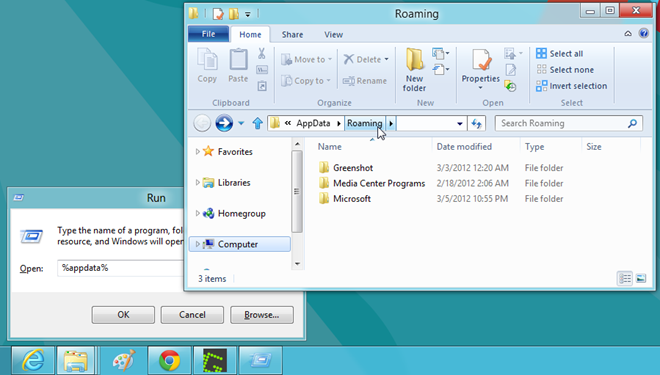The height and width of the screenshot is (375, 660).
Task: Click Select none in ribbon
Action: click(x=565, y=69)
